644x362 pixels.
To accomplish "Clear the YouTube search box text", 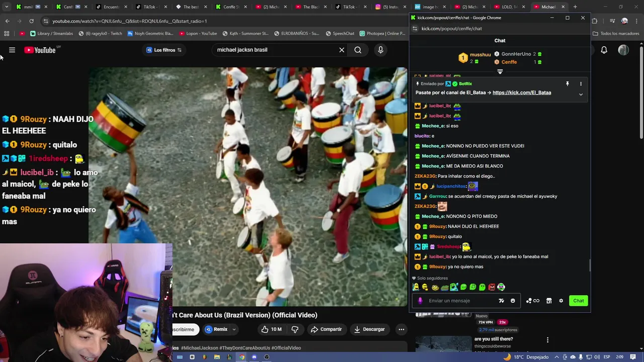I will pos(342,50).
